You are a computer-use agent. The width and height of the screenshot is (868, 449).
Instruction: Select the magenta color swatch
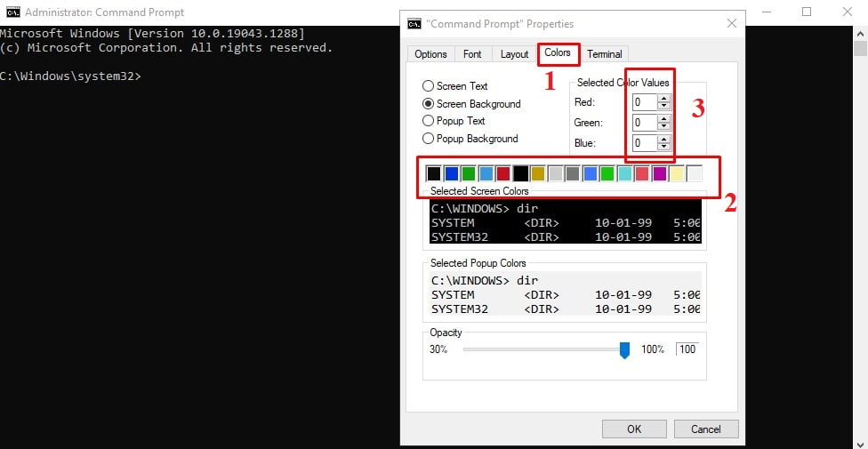coord(659,174)
